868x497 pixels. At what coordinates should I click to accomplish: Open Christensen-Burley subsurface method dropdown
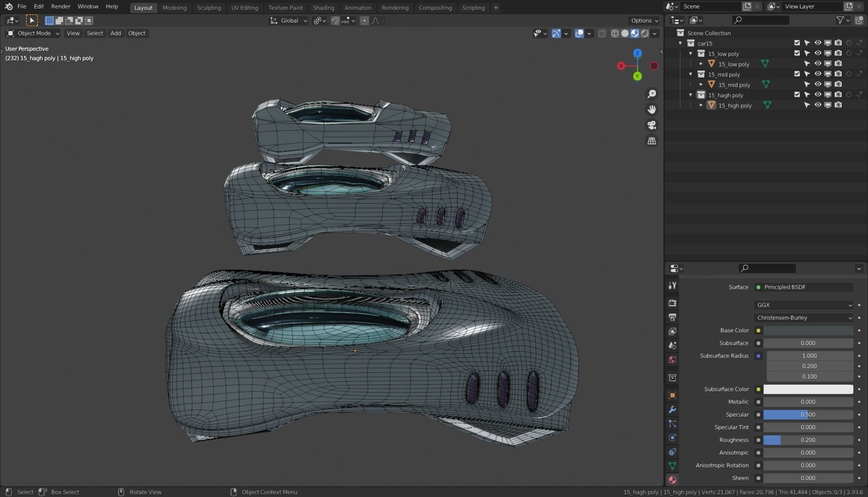pos(803,318)
